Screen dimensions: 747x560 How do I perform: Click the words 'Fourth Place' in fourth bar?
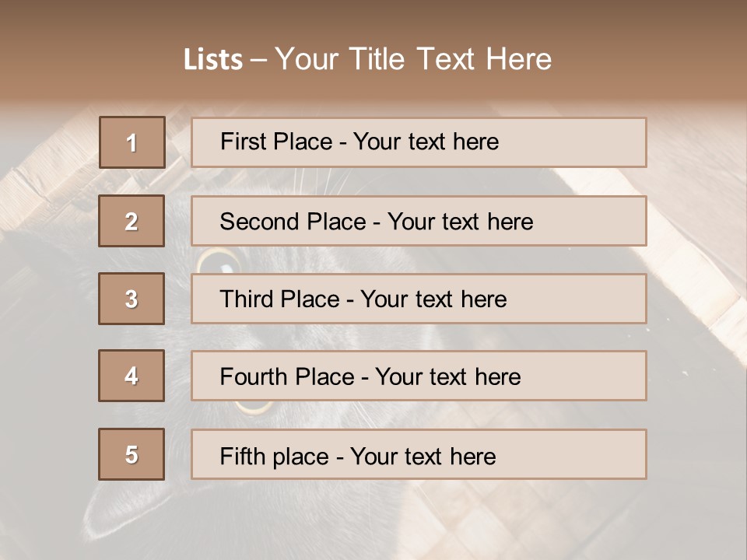287,376
